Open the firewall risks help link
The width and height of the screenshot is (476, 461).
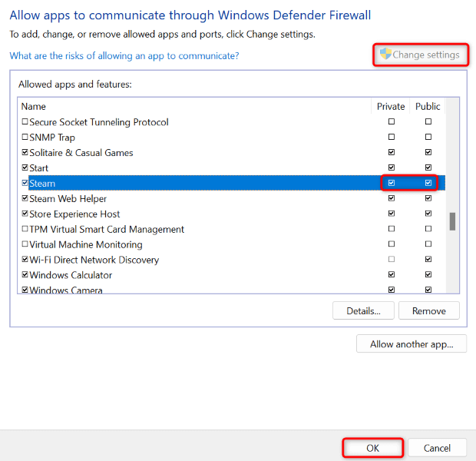point(124,56)
